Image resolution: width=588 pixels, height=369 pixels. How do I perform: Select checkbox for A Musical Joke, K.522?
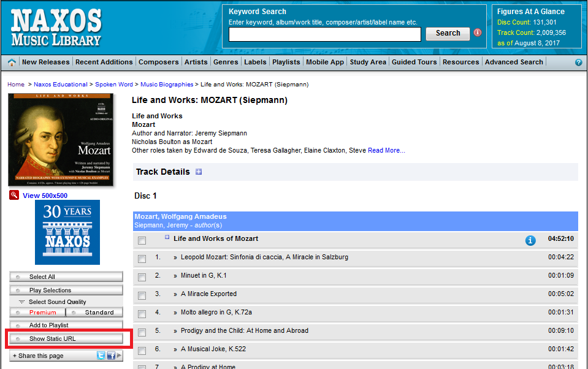click(x=142, y=351)
